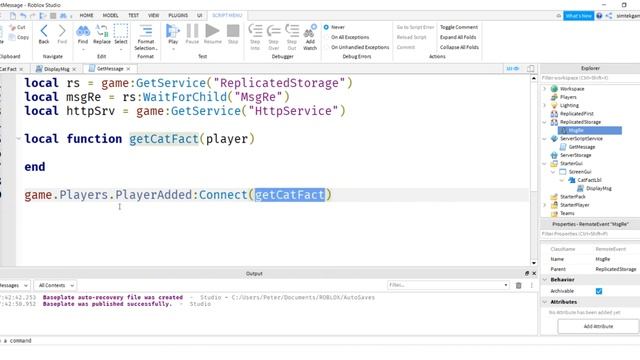Click the Step Out debugger icon
The image size is (640, 360).
point(292,31)
